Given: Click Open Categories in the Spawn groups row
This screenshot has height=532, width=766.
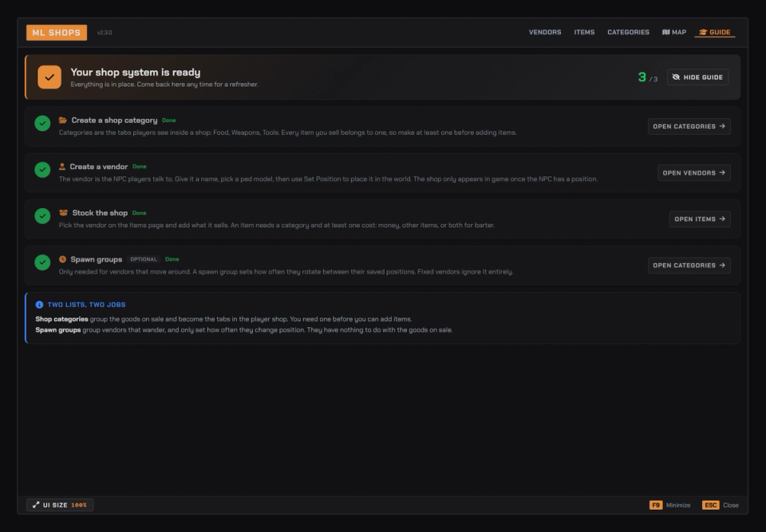Looking at the screenshot, I should (689, 266).
